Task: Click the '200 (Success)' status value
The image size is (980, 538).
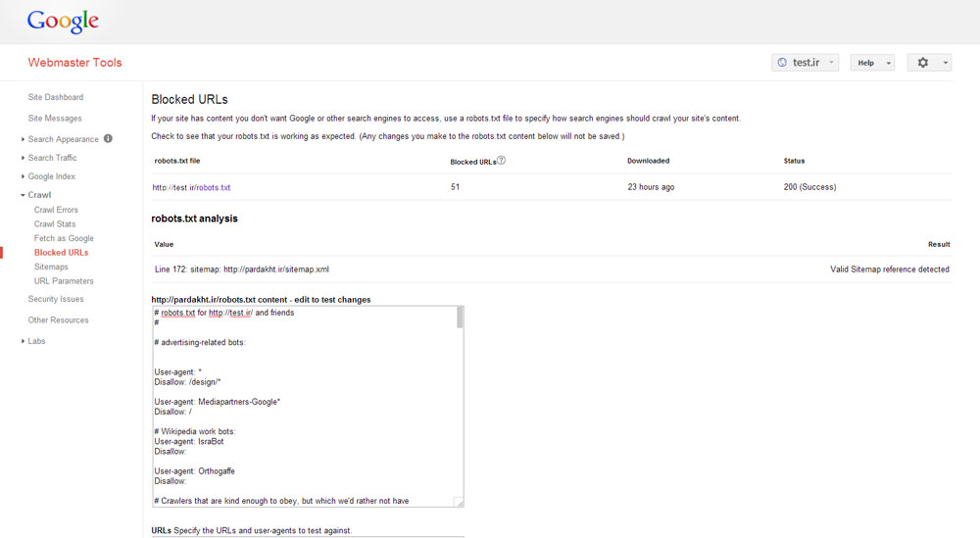Action: pyautogui.click(x=809, y=187)
